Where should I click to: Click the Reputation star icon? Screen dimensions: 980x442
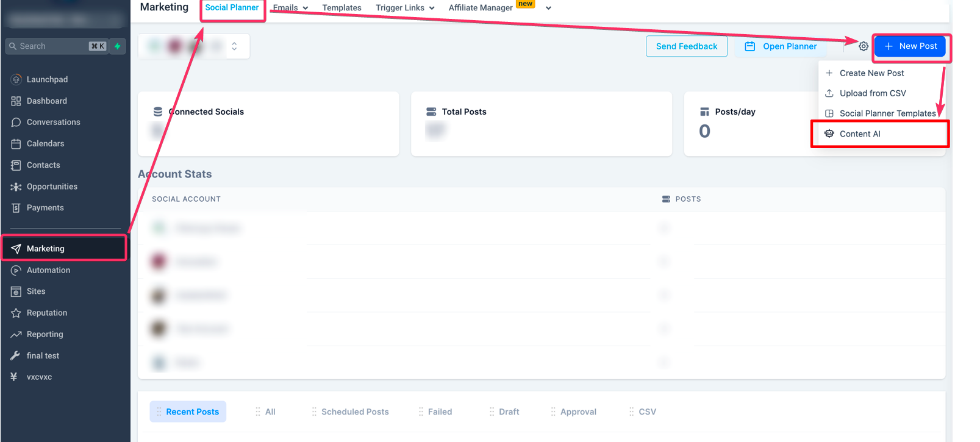(x=16, y=313)
